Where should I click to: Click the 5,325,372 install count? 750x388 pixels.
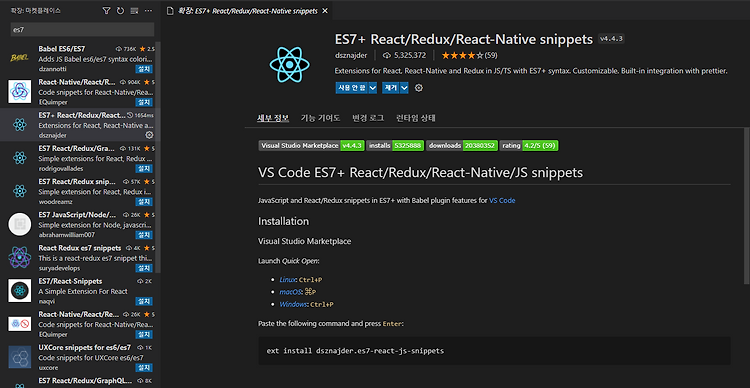(x=404, y=55)
